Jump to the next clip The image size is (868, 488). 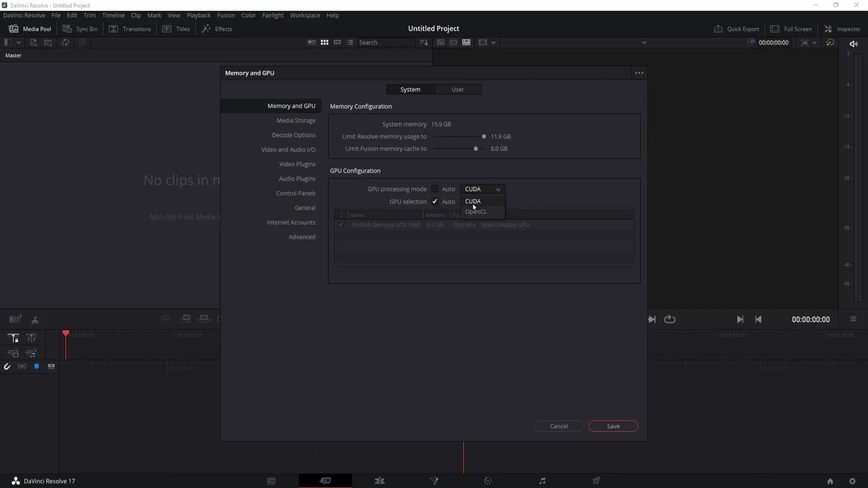point(740,319)
